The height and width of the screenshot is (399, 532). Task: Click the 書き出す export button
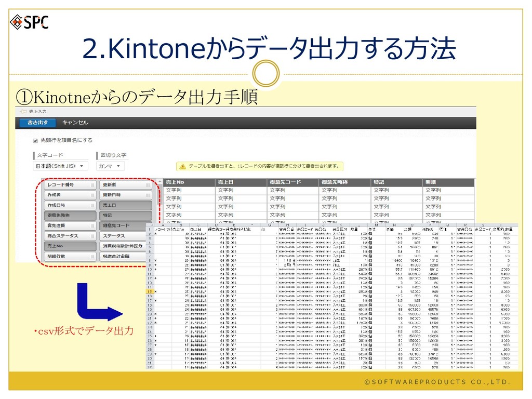pyautogui.click(x=37, y=123)
